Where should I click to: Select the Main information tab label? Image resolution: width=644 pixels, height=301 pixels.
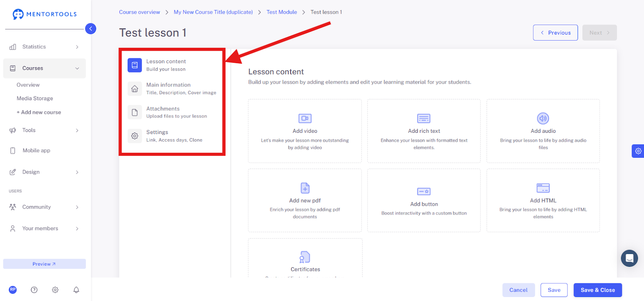click(x=168, y=85)
